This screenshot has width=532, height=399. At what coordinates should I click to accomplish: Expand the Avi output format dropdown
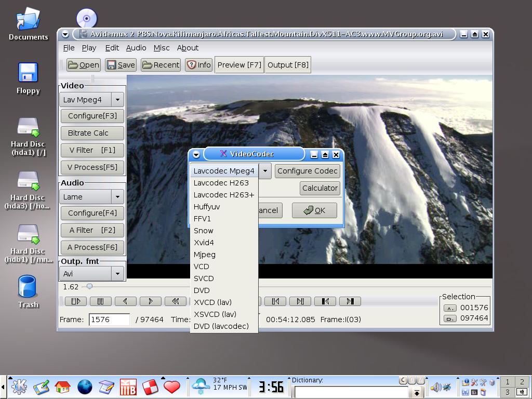tap(118, 274)
